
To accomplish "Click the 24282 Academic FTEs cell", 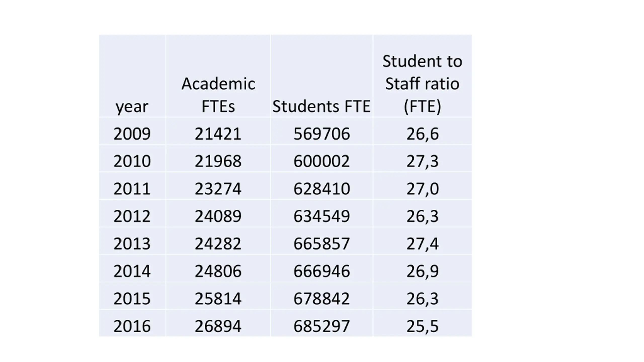I will 218,244.
